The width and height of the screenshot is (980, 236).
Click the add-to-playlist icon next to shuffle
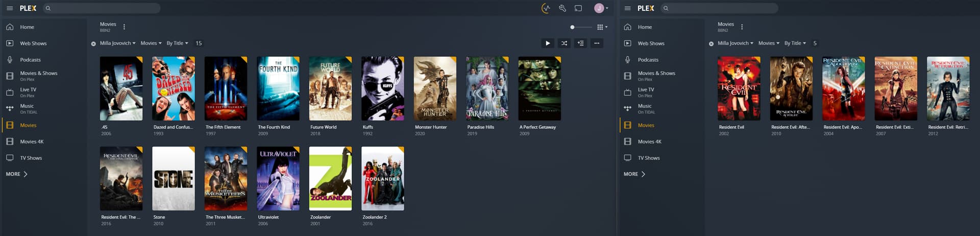click(580, 43)
